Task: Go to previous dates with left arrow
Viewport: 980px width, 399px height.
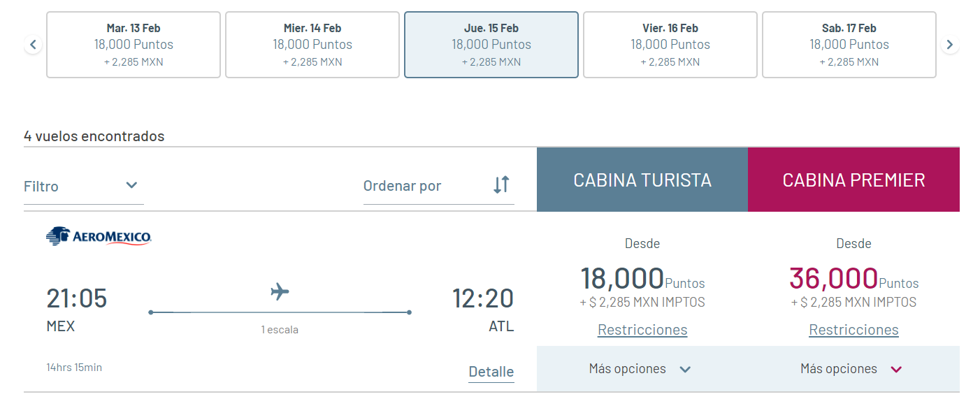Action: click(x=33, y=45)
